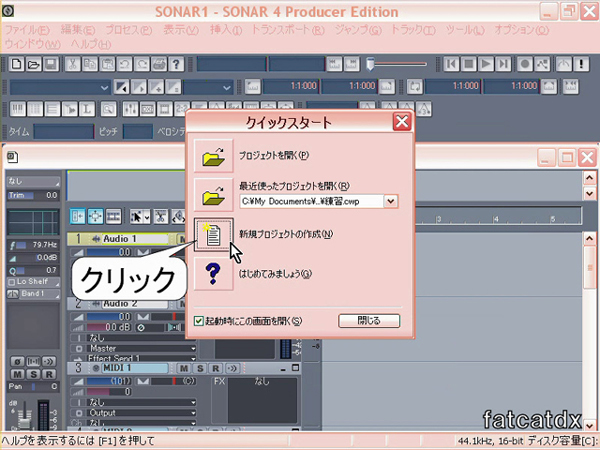This screenshot has height=450, width=600.
Task: Open the 表示(V) menu
Action: 181,30
